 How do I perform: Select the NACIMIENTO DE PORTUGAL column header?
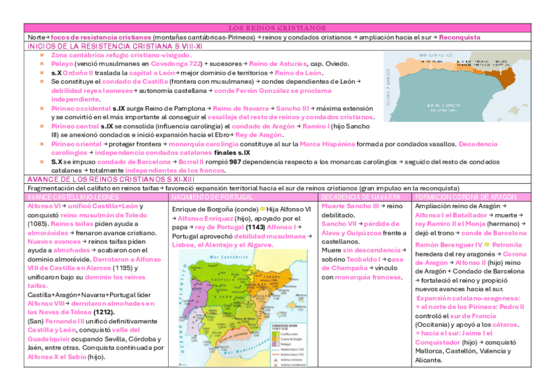(x=243, y=197)
